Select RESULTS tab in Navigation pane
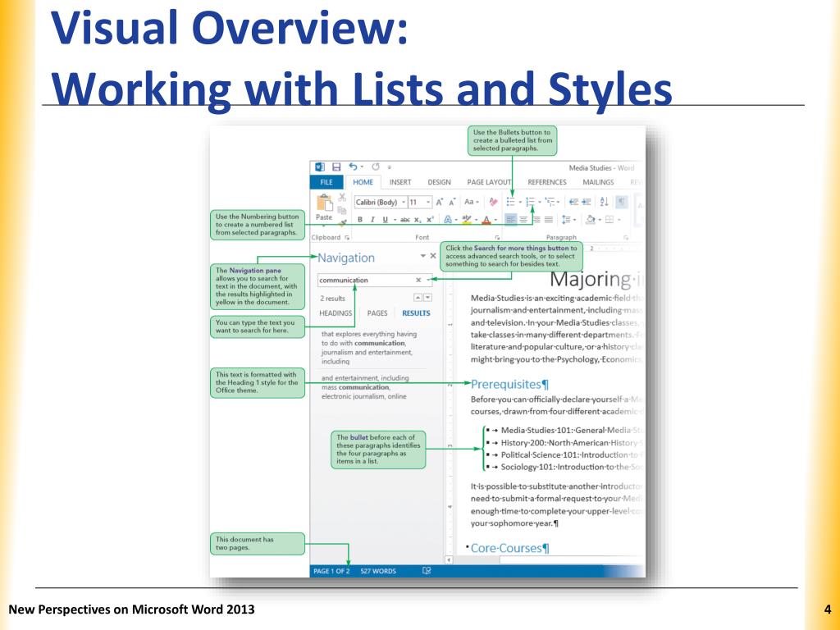The width and height of the screenshot is (840, 630). (x=416, y=313)
